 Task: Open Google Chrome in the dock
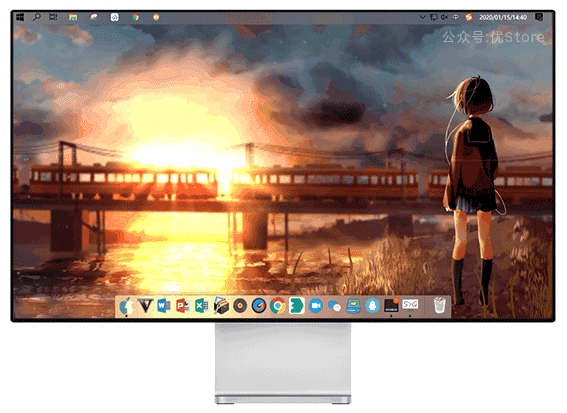point(277,306)
